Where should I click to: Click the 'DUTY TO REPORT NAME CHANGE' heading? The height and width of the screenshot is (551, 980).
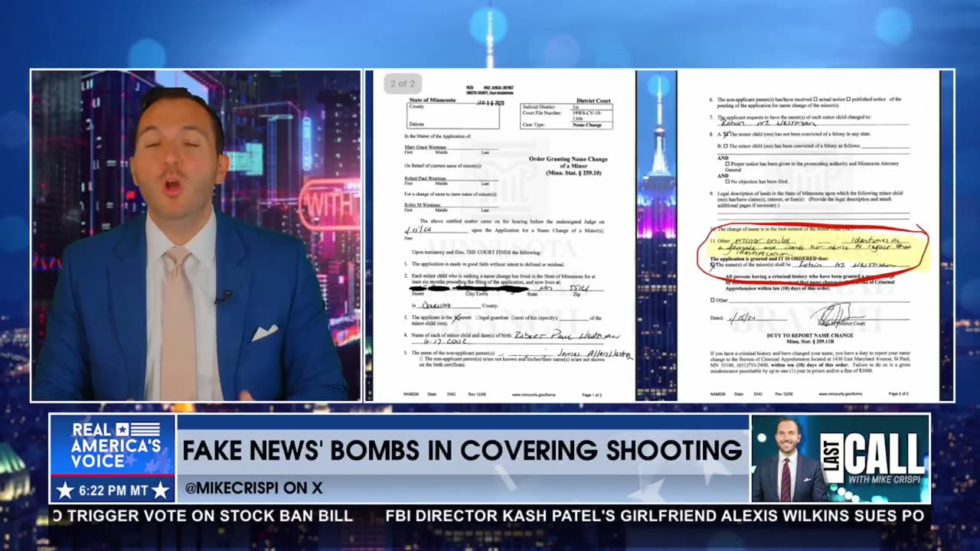(x=809, y=336)
